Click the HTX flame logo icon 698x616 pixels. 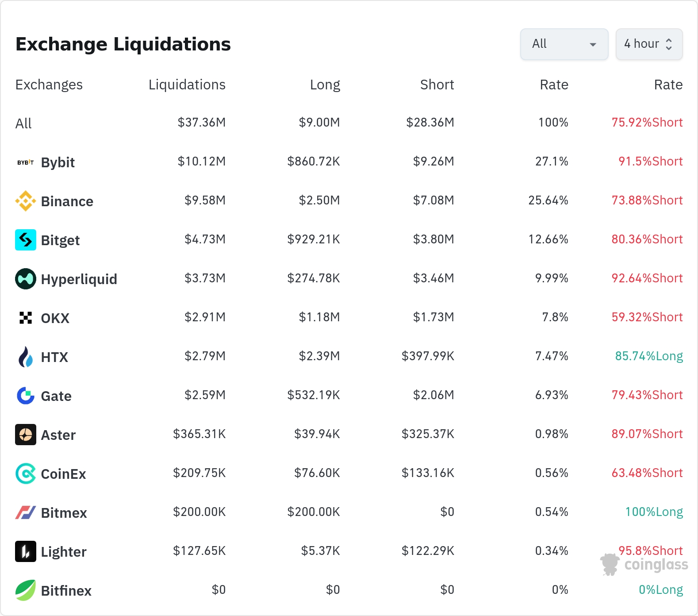pos(26,357)
